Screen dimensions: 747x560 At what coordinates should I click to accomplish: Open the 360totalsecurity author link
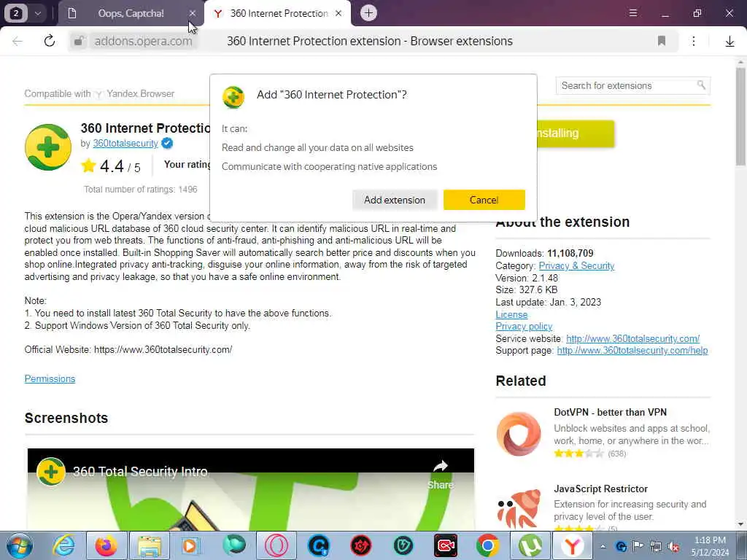click(125, 144)
